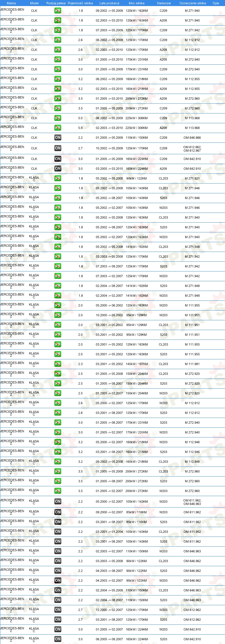Select 2.3 engine capacity cell
Image resolution: width=225 pixels, height=644 pixels.
pos(80,364)
